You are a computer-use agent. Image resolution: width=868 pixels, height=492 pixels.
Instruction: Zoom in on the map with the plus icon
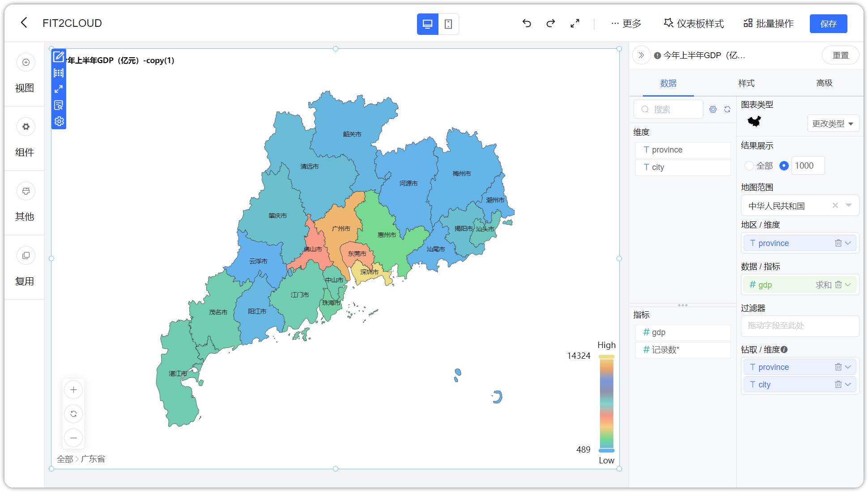tap(73, 390)
